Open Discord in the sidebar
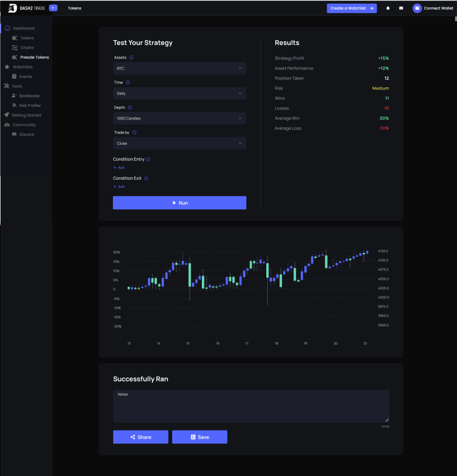The image size is (457, 476). (x=27, y=134)
